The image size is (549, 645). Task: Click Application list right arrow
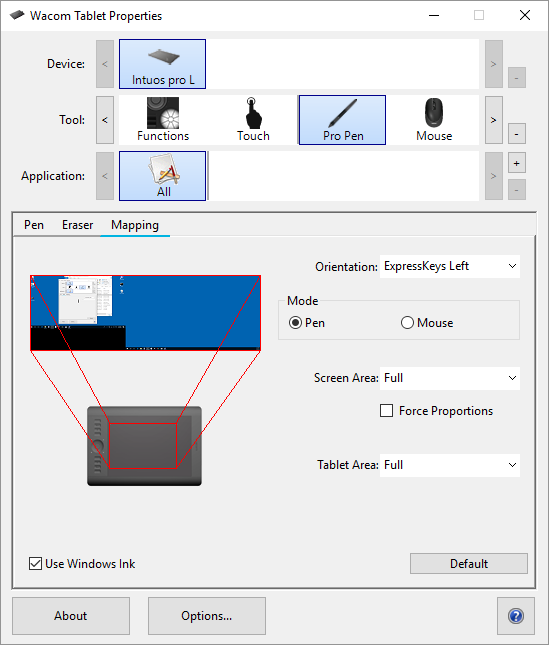coord(493,176)
